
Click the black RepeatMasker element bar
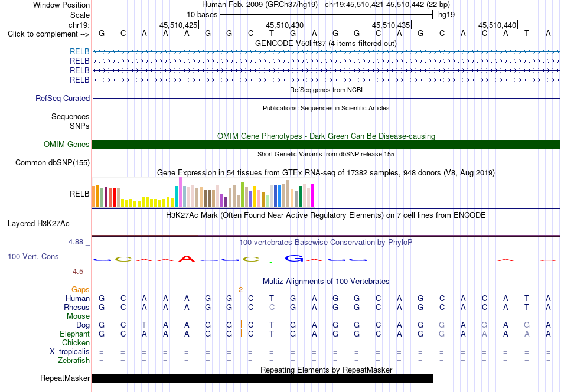tap(262, 378)
